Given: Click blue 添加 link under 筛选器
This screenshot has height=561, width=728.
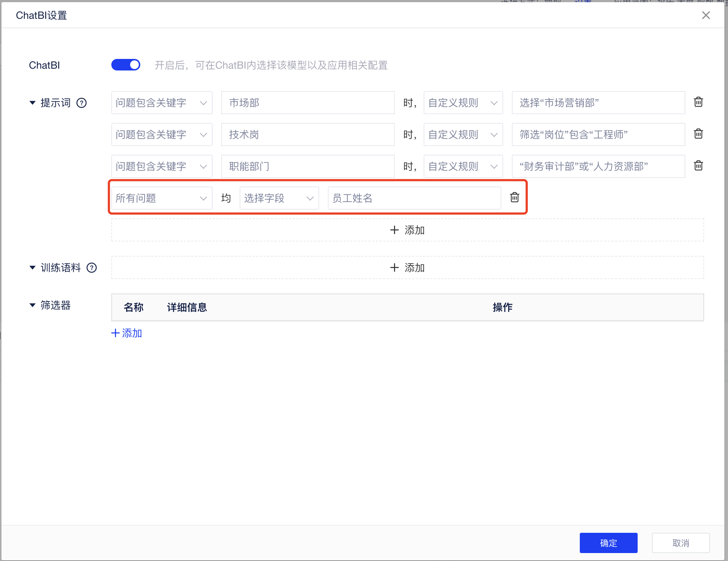Looking at the screenshot, I should tap(127, 333).
